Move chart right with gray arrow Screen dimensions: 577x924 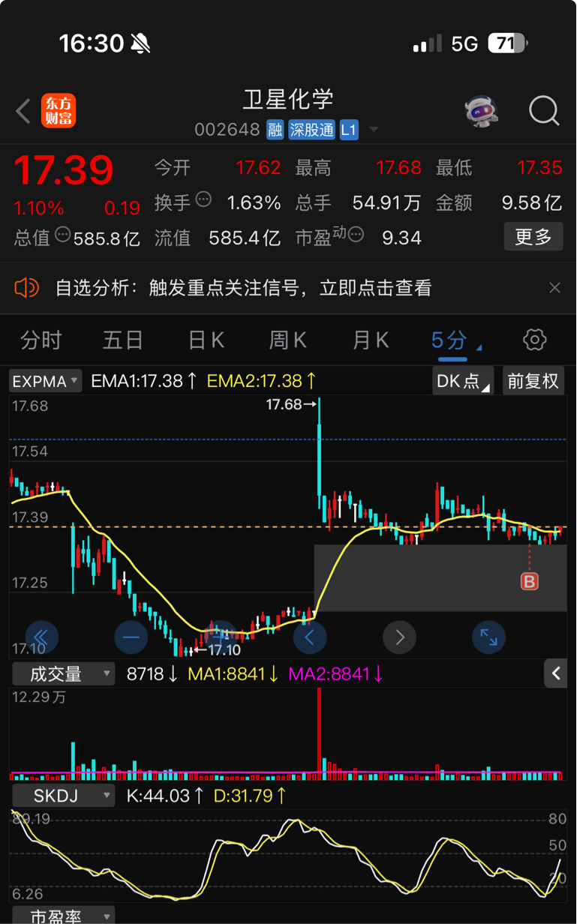click(x=399, y=637)
